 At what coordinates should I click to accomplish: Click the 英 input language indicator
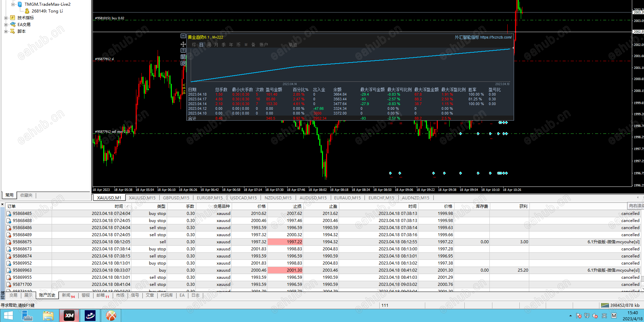[604, 316]
